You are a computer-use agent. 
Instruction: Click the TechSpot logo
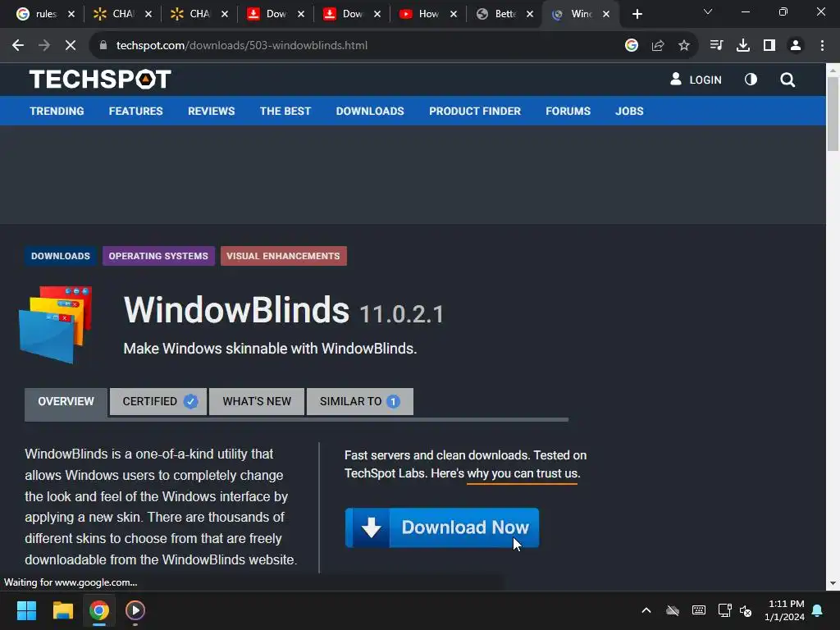pos(100,80)
